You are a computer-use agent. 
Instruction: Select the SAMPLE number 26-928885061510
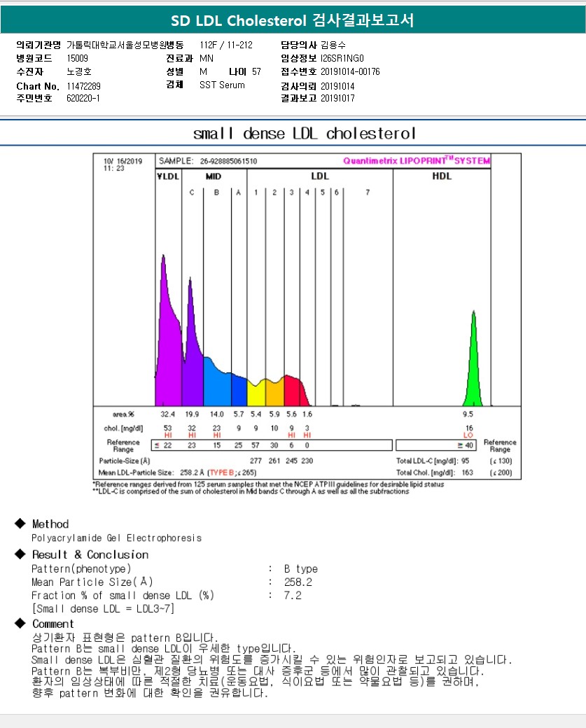click(228, 161)
